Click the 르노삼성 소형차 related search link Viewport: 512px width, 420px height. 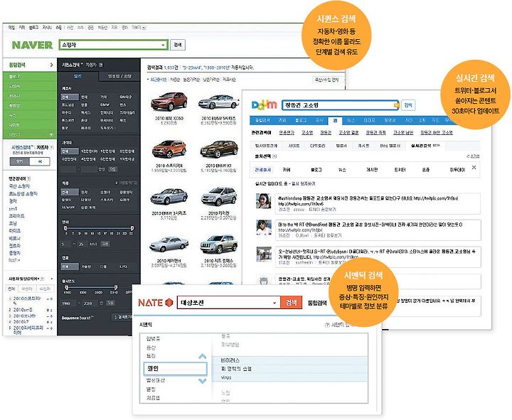(23, 194)
